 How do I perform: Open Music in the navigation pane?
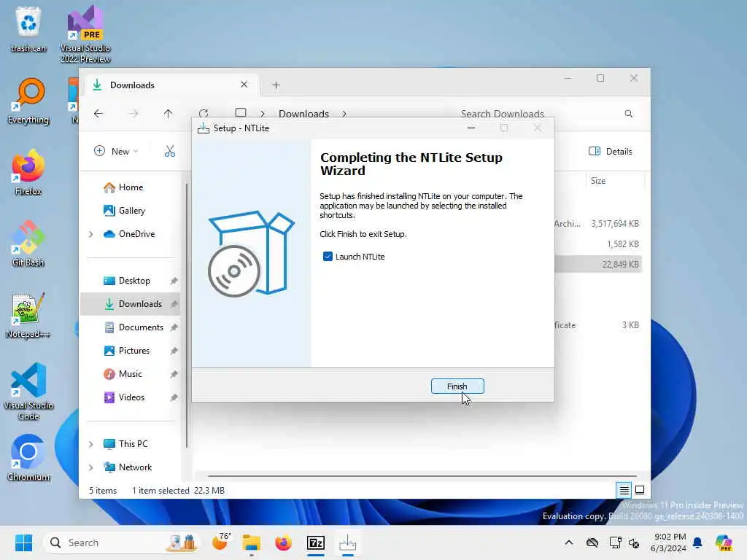point(130,374)
